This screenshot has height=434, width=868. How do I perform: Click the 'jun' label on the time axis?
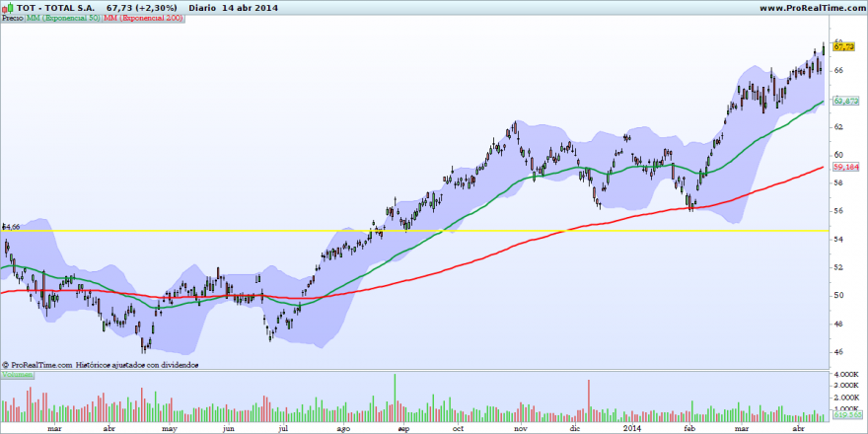click(x=228, y=428)
